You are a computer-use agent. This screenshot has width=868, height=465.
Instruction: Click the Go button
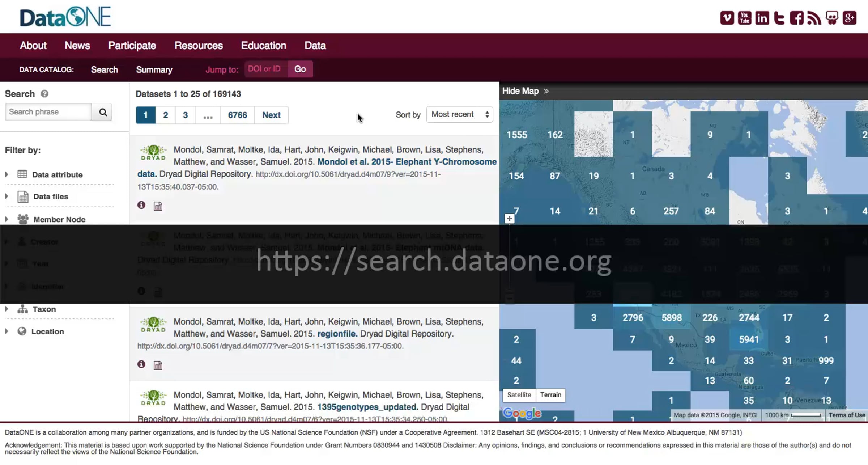point(300,69)
